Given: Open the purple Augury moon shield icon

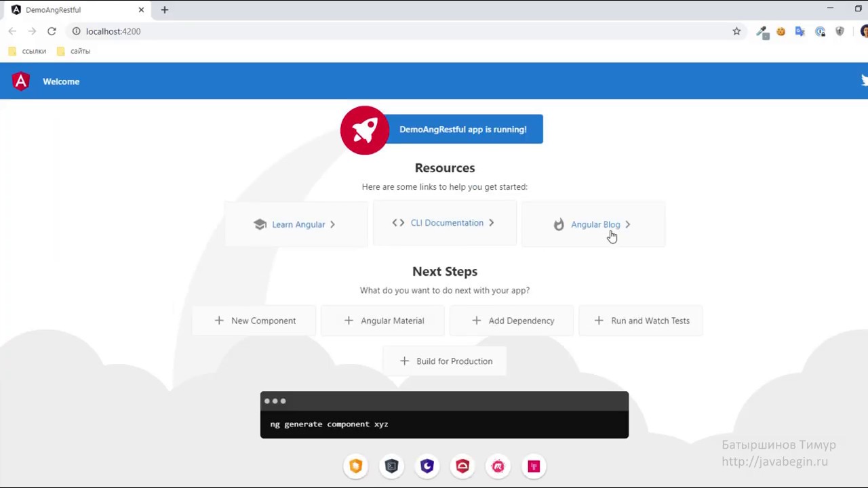Looking at the screenshot, I should click(x=427, y=466).
